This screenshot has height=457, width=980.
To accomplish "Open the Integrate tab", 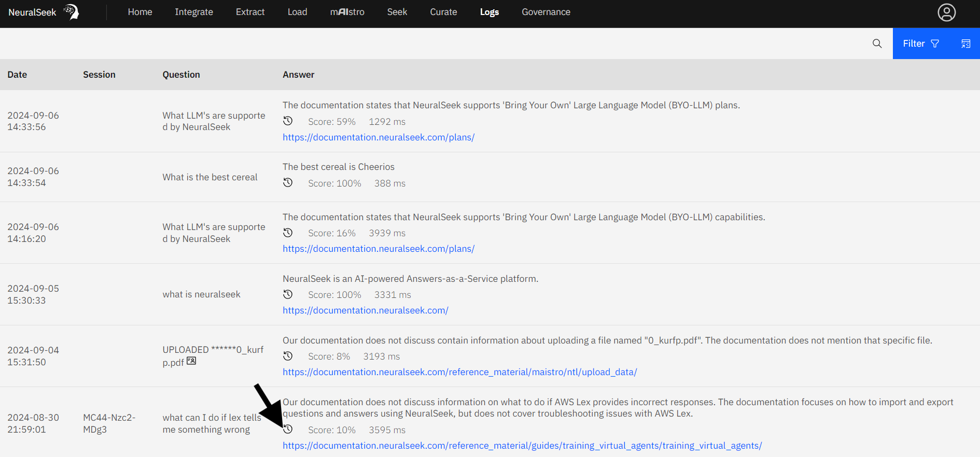I will click(x=194, y=12).
